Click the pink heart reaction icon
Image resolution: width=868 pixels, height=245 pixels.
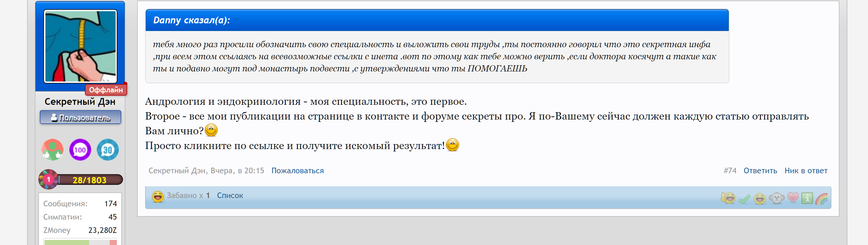(793, 197)
